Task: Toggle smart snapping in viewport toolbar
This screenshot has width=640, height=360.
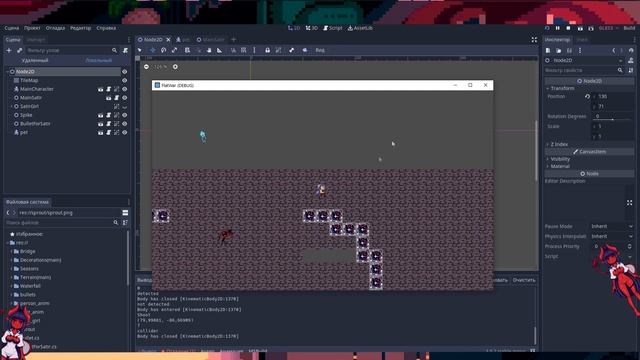Action: point(233,50)
